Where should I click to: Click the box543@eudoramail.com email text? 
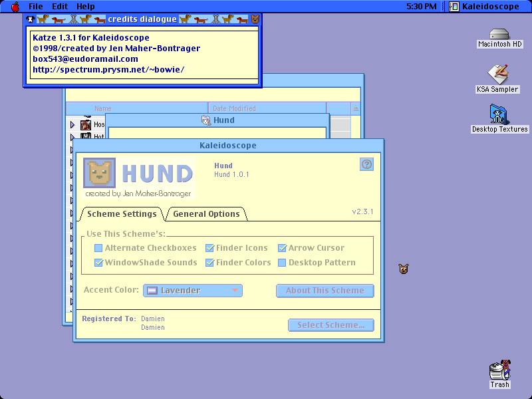[85, 59]
